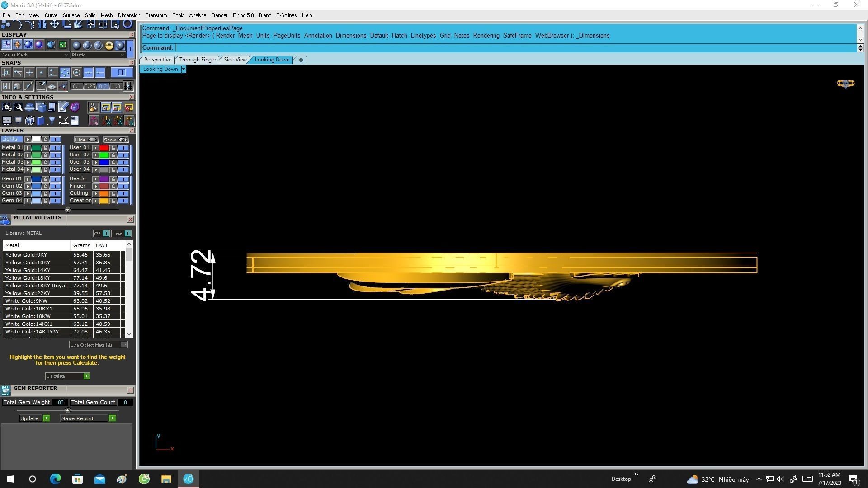Image resolution: width=868 pixels, height=488 pixels.
Task: Toggle the GV switch in Metal Weights
Action: pos(106,234)
